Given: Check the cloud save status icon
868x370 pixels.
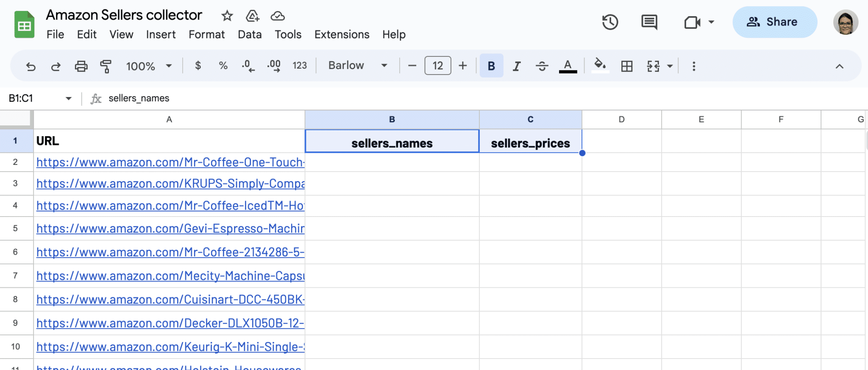Looking at the screenshot, I should 278,16.
